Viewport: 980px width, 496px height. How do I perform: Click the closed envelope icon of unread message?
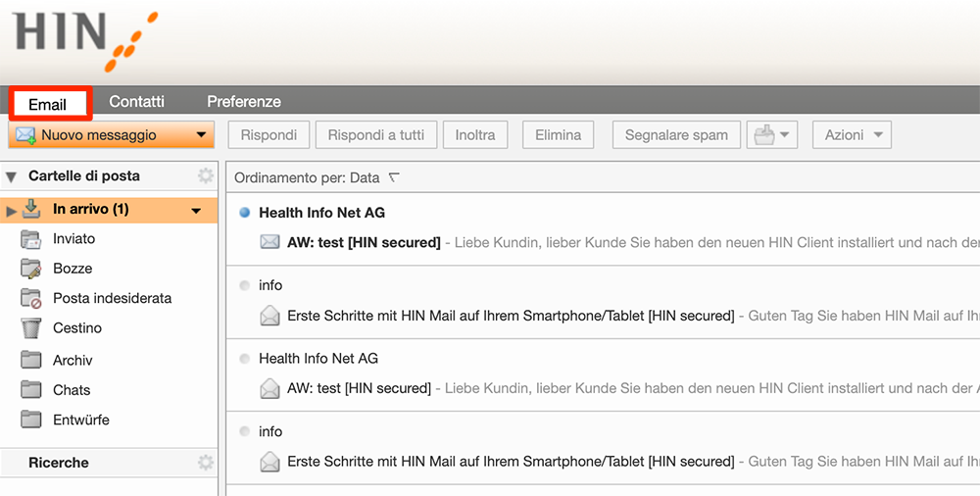click(x=270, y=241)
